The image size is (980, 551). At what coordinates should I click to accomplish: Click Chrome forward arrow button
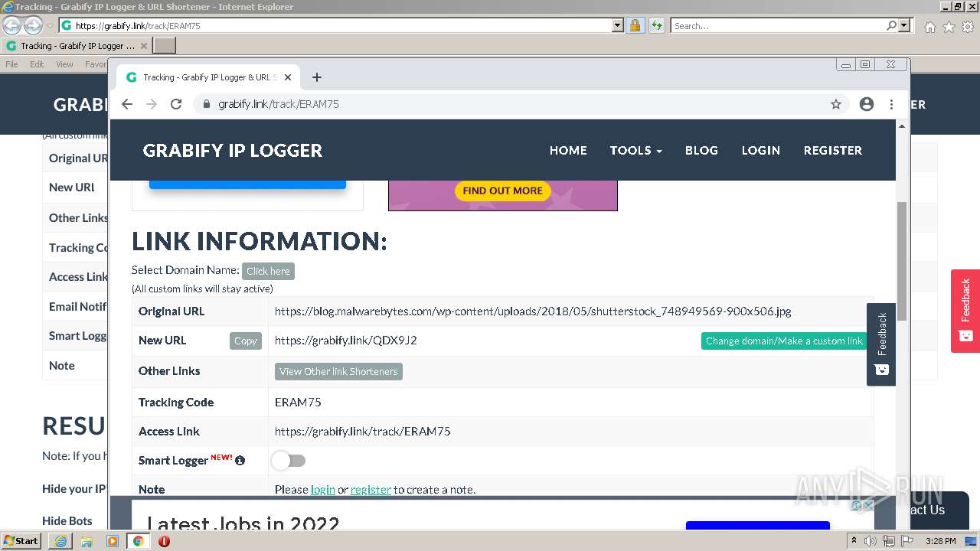[152, 104]
